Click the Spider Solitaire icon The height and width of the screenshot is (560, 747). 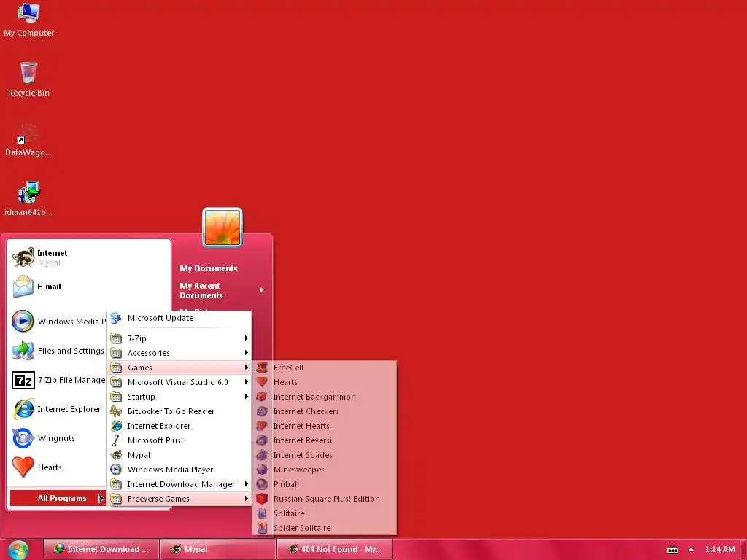pos(262,528)
